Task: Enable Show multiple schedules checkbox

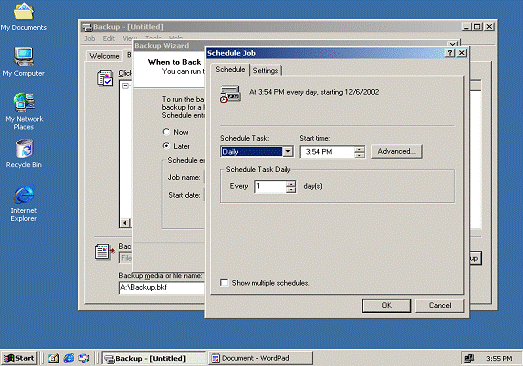Action: [x=224, y=283]
